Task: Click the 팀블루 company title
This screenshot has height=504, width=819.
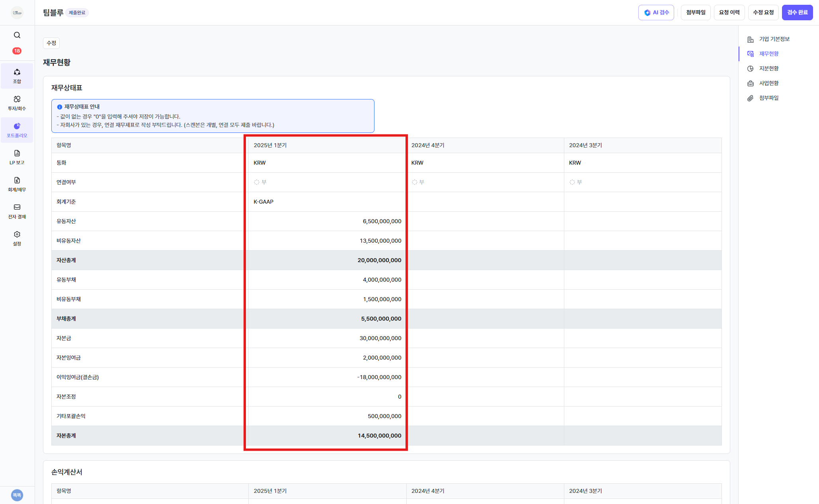Action: (53, 12)
